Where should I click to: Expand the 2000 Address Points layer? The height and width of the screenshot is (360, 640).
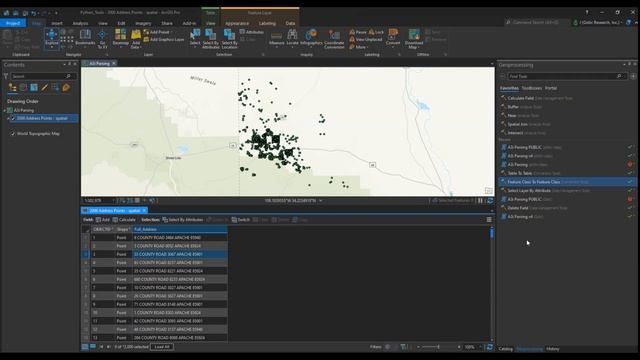click(8, 118)
